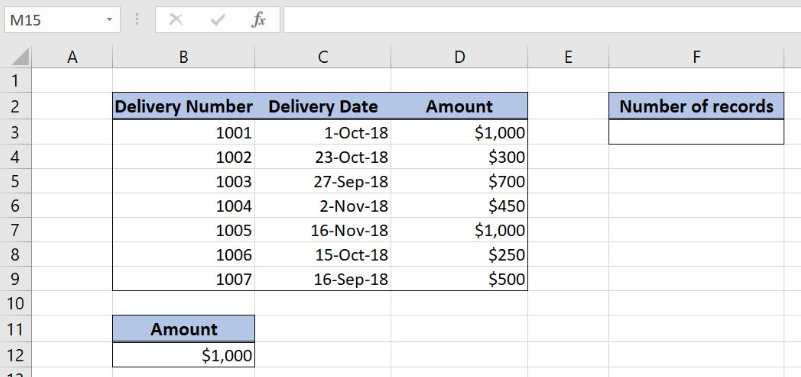Select column D header
Image resolution: width=801 pixels, height=377 pixels.
coord(459,57)
